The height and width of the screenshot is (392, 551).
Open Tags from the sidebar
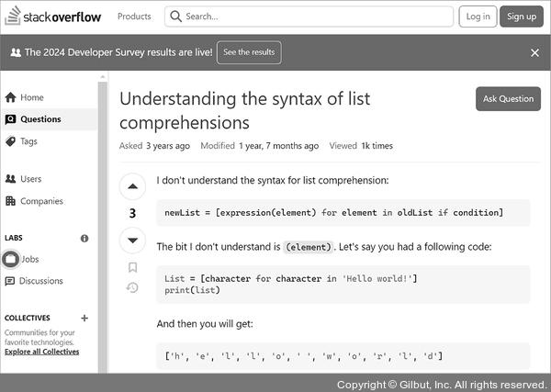coord(28,141)
